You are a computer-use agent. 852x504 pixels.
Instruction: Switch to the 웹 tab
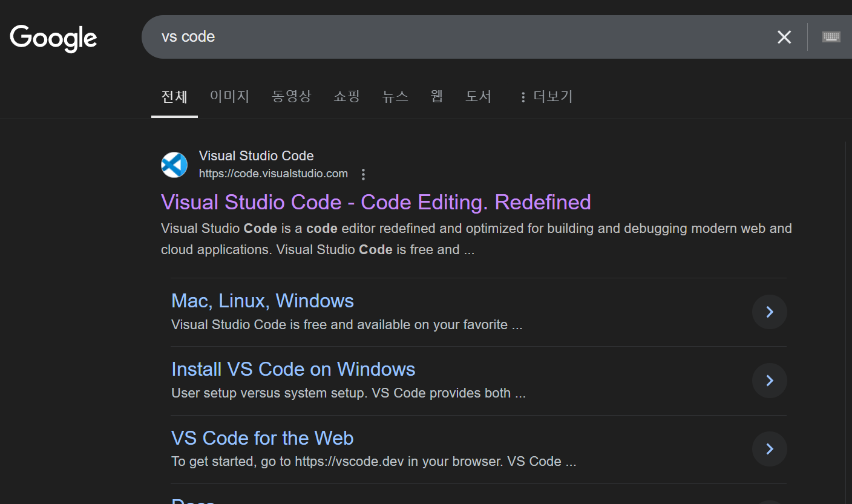click(x=437, y=96)
